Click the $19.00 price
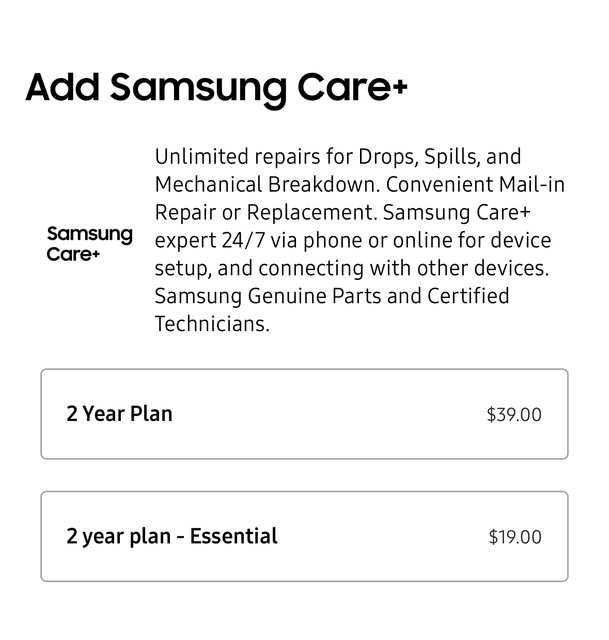The height and width of the screenshot is (640, 609). tap(515, 537)
